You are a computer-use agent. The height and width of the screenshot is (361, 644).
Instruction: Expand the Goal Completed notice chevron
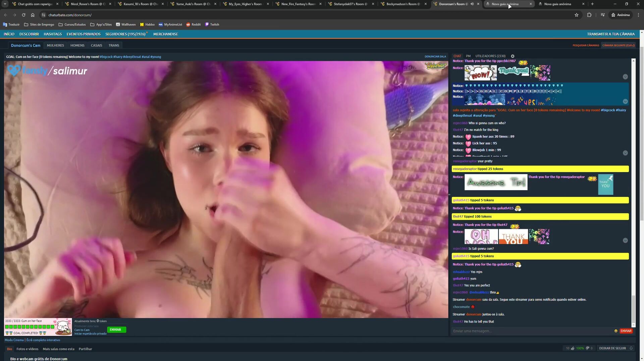tap(625, 101)
